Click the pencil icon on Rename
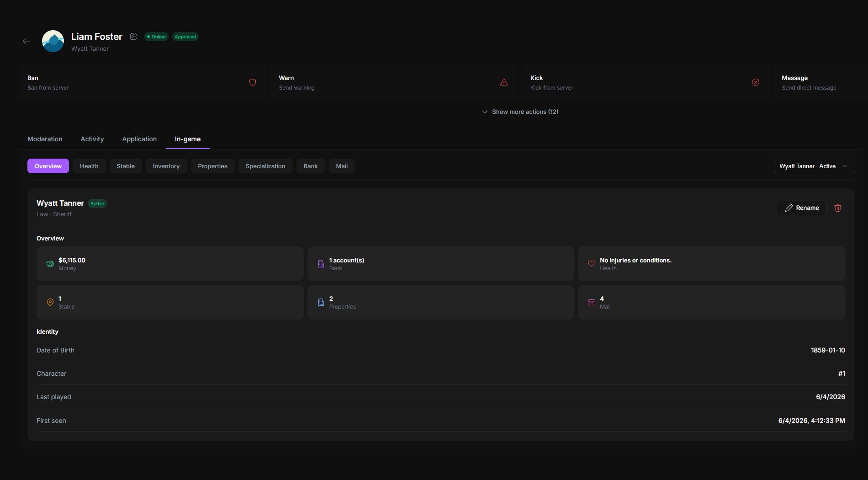 coord(789,208)
